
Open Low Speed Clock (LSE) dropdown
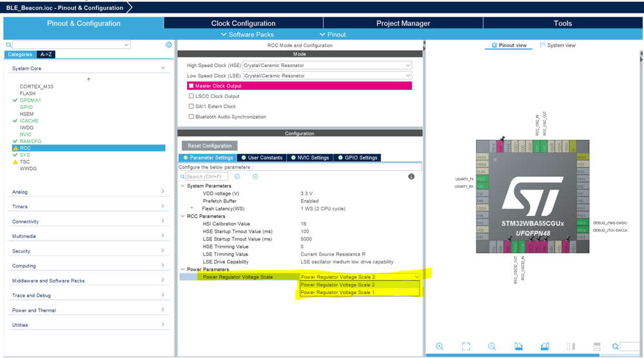click(327, 75)
